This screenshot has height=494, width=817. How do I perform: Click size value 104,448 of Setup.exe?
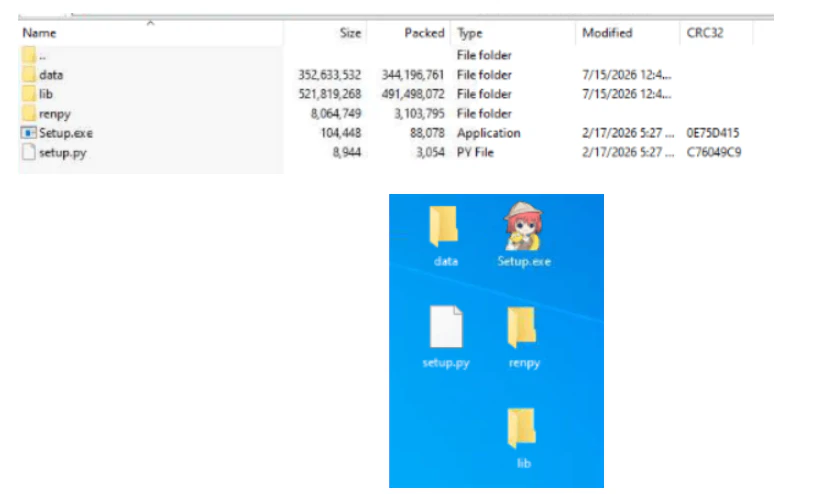340,133
